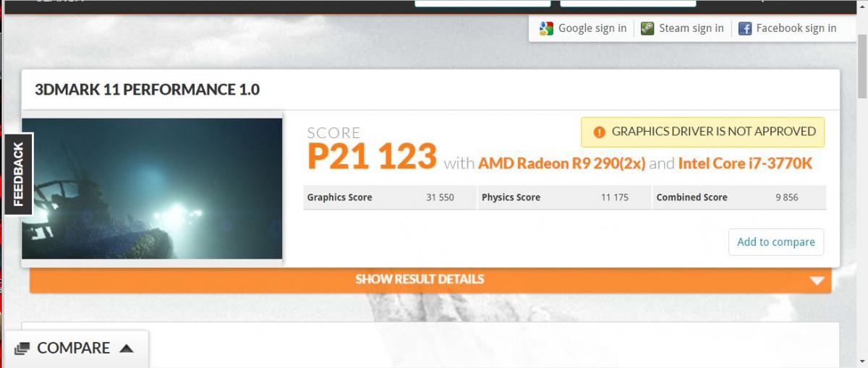This screenshot has height=368, width=868.
Task: Click the Steam logo icon
Action: [648, 29]
